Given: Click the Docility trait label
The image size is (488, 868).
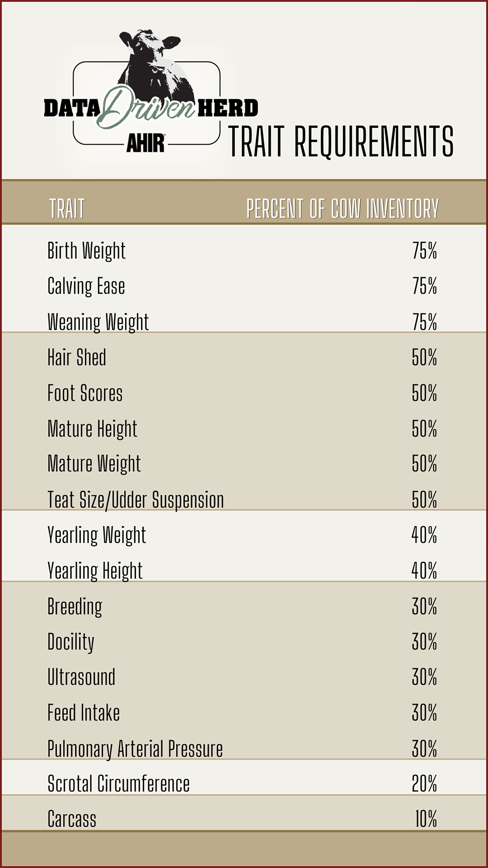Looking at the screenshot, I should point(71,642).
